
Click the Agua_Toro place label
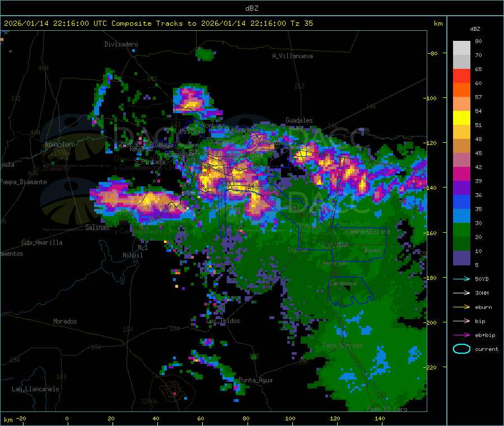point(60,144)
